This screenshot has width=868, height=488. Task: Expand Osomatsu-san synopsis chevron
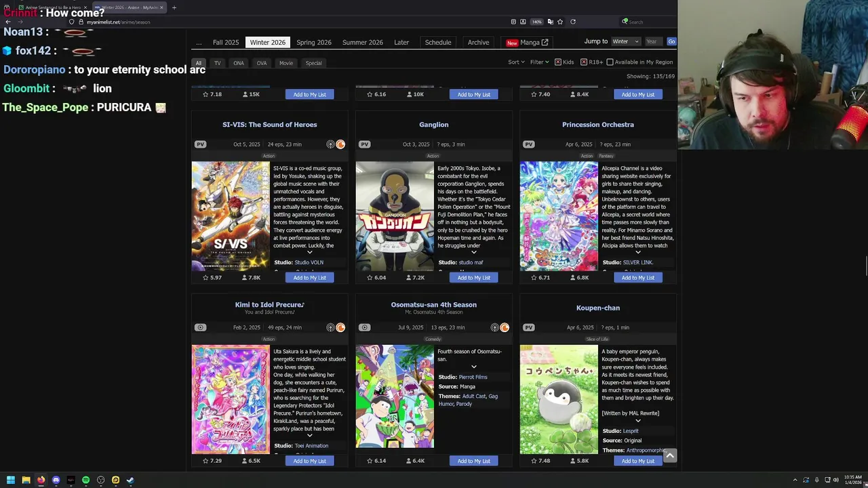click(474, 367)
